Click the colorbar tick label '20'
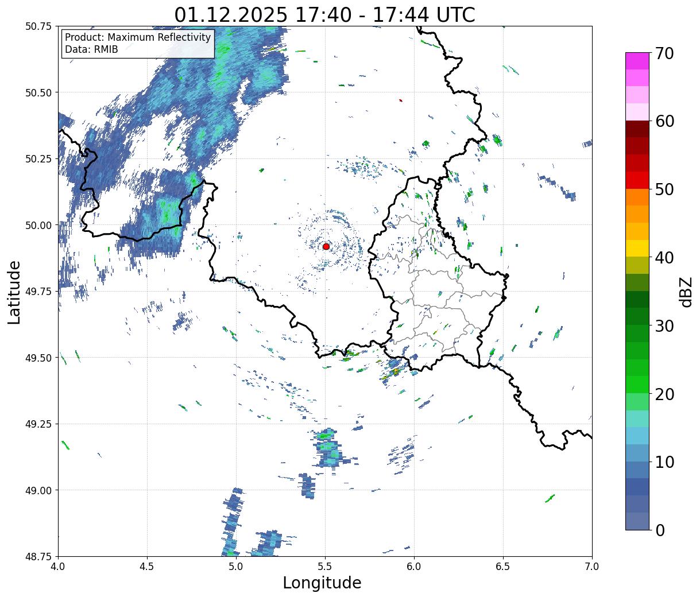The width and height of the screenshot is (700, 597). [664, 394]
